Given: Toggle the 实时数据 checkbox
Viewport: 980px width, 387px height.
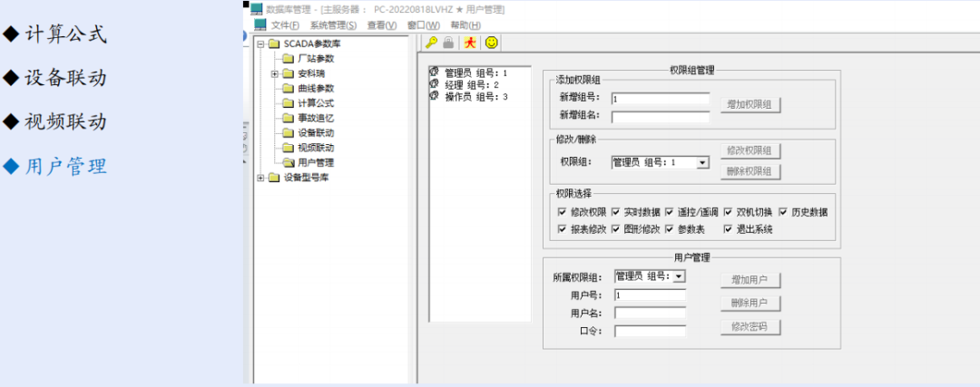Looking at the screenshot, I should [615, 212].
